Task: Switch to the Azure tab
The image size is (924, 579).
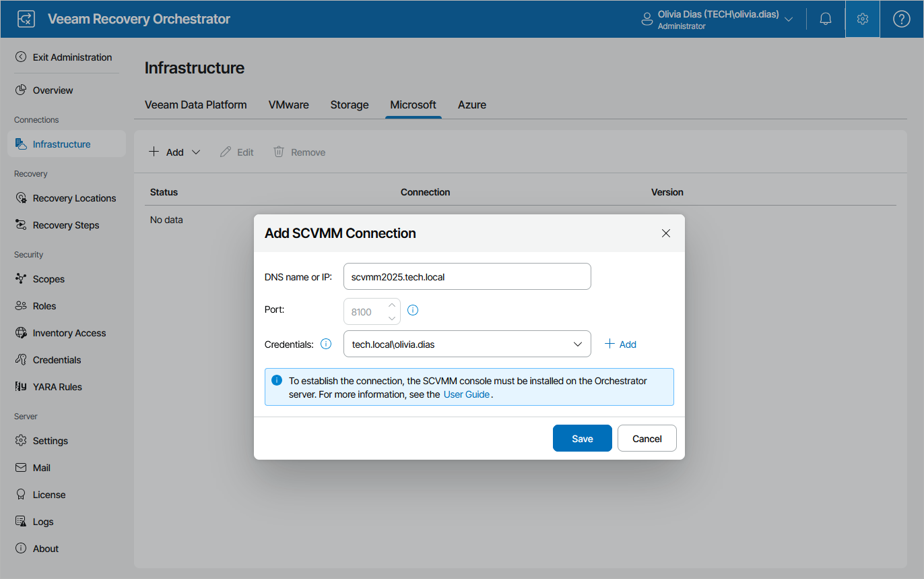Action: click(471, 104)
